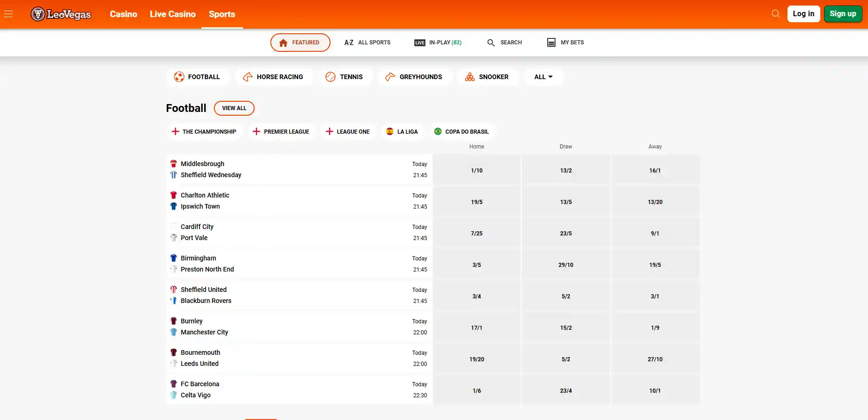
Task: Open the Cardiff City match
Action: pyautogui.click(x=300, y=232)
